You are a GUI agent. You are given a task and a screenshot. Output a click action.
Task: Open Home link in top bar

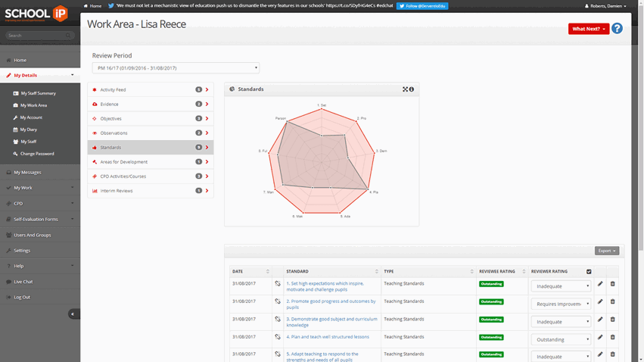(93, 6)
